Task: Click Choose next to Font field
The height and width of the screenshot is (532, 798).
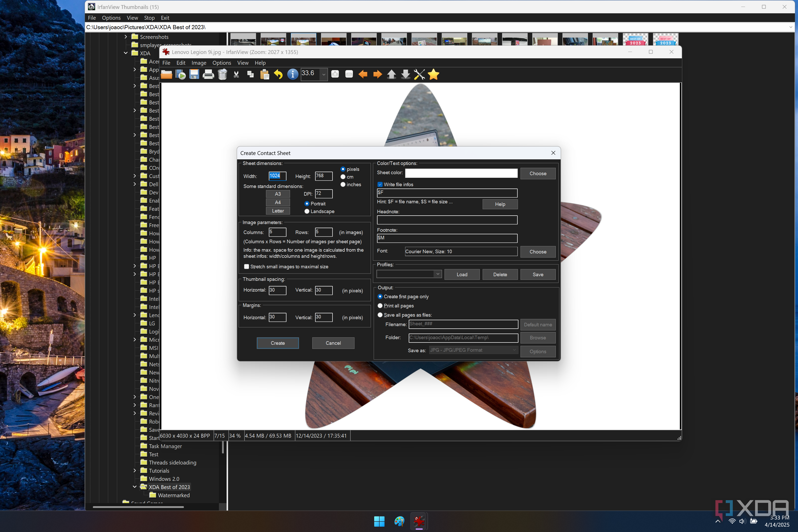Action: (x=538, y=252)
